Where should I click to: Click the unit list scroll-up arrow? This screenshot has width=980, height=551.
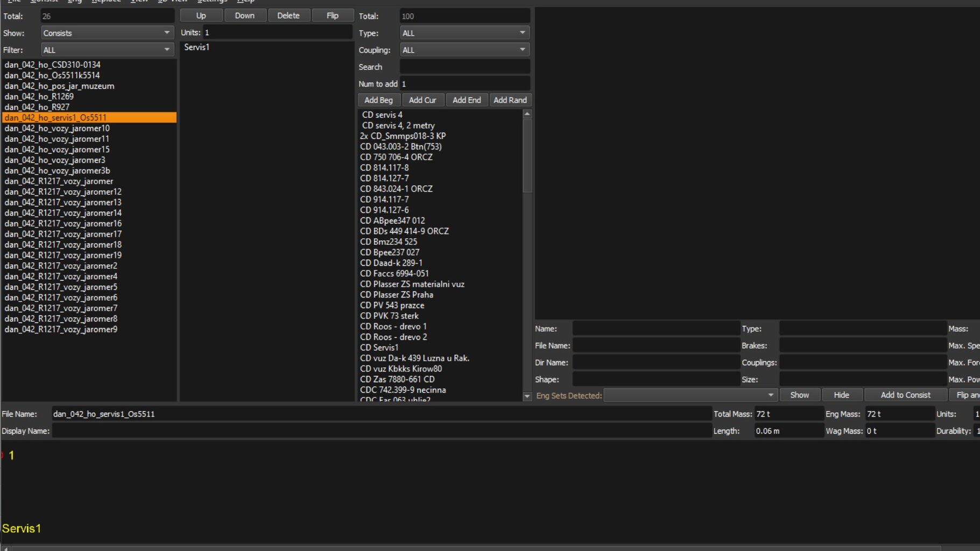[527, 114]
